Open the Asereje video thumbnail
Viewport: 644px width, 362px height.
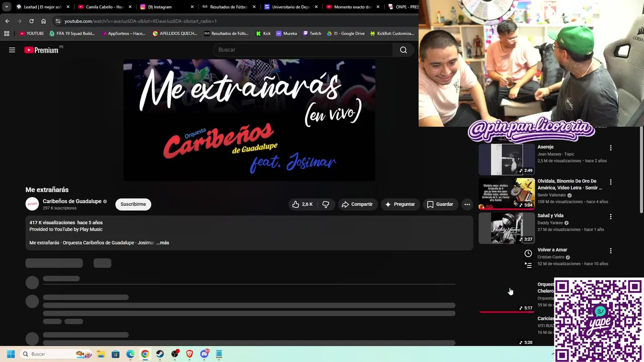point(507,159)
